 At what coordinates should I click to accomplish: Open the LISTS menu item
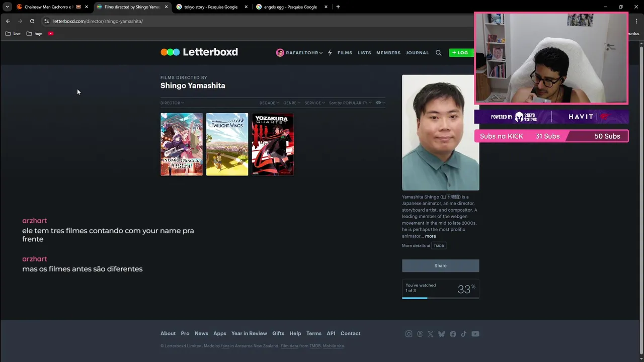click(364, 53)
